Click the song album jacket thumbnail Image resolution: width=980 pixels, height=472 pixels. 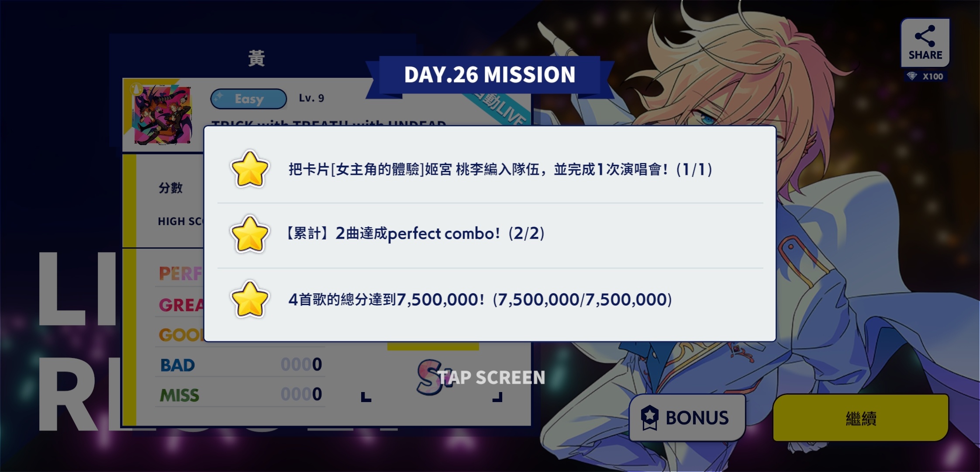point(162,115)
